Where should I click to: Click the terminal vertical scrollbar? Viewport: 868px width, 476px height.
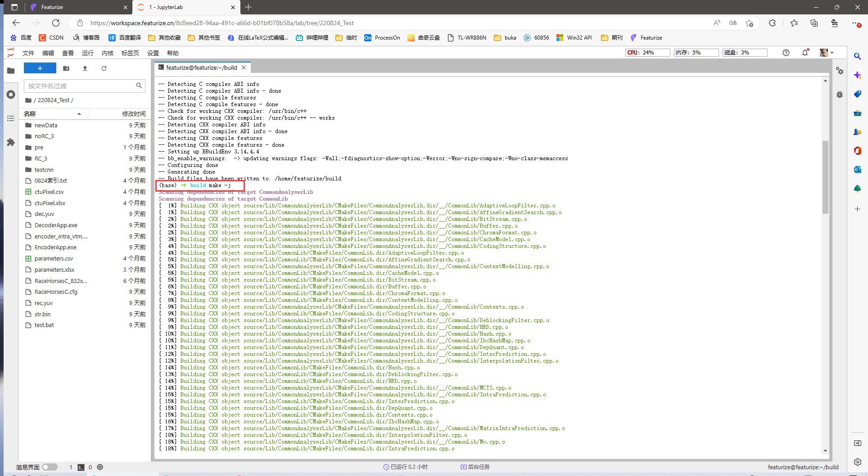825,177
